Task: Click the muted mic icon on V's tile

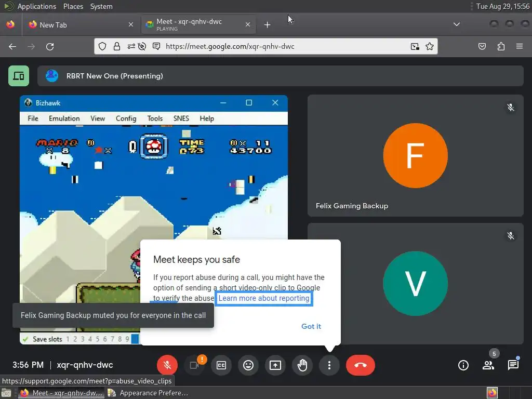Action: click(510, 236)
